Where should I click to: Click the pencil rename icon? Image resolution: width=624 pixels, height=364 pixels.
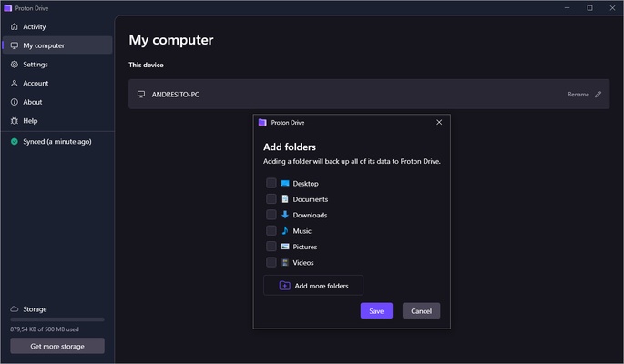point(598,94)
